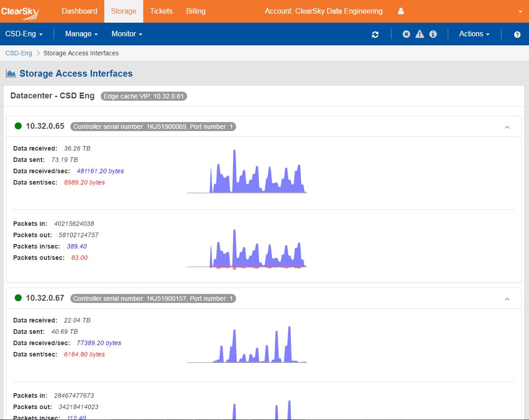This screenshot has width=529, height=420.
Task: Click Edge cache VIP 10.32.0.81 badge
Action: pos(144,96)
